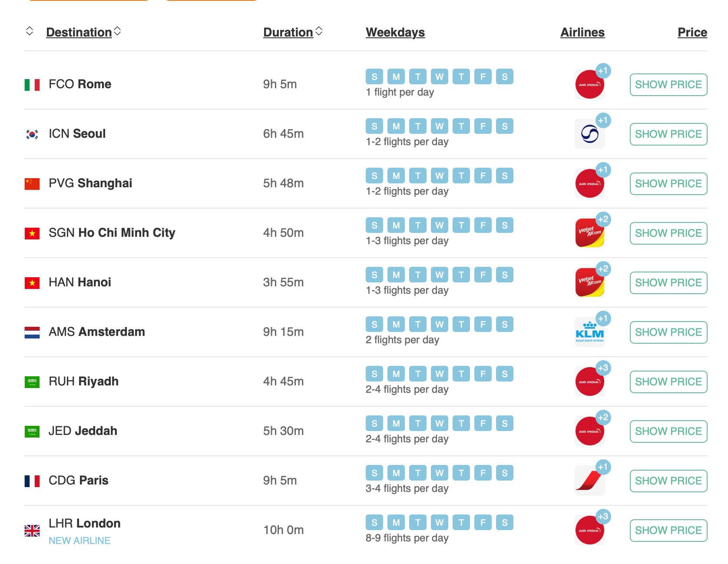728x564 pixels.
Task: Click the leftmost sort arrows before Destination
Action: (30, 31)
